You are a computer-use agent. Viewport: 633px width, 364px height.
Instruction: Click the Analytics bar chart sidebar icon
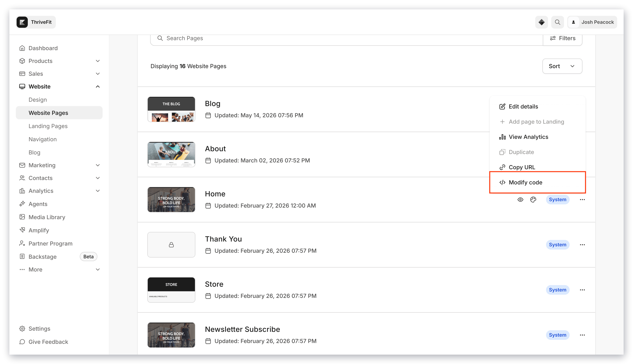[x=22, y=191]
